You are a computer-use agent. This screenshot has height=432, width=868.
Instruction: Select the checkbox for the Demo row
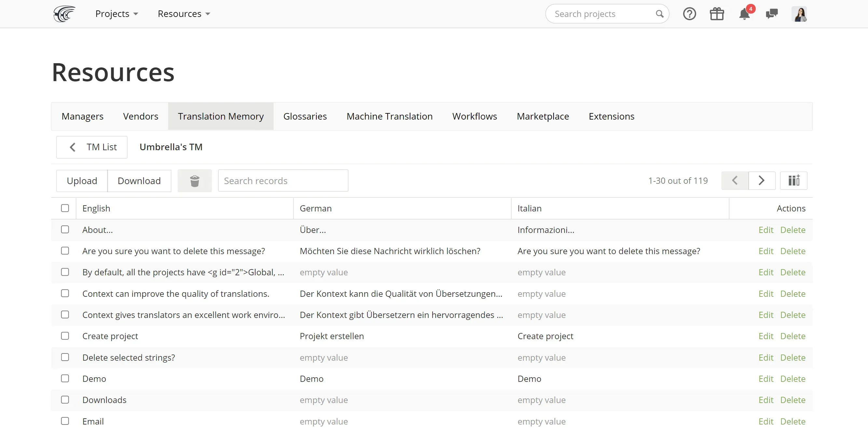pos(65,378)
